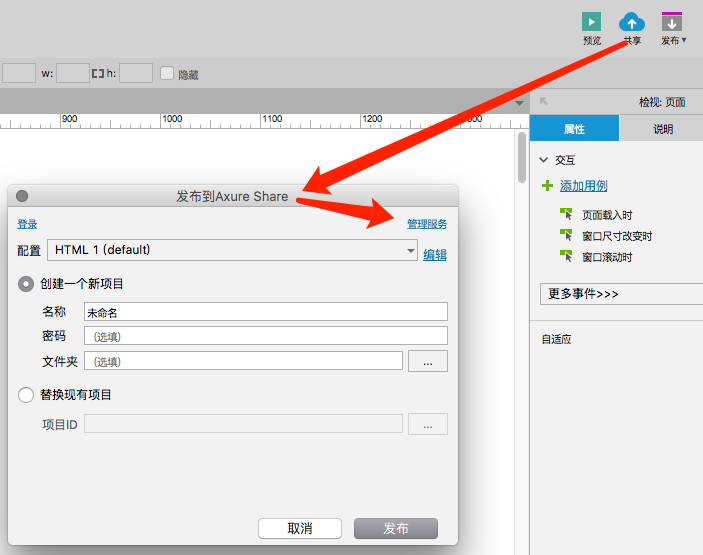Click the 窗口滚动时 event label
703x555 pixels.
coord(607,257)
